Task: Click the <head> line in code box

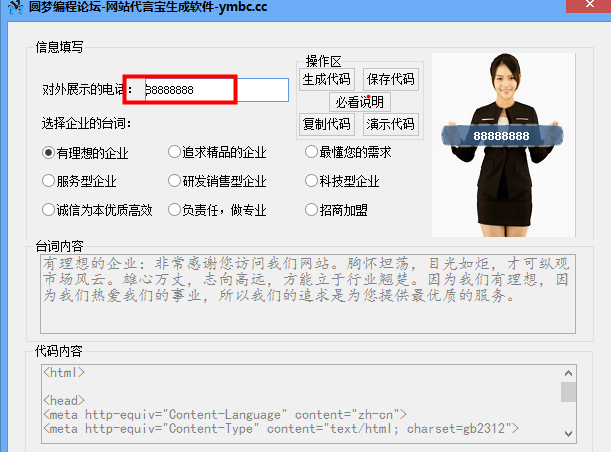Action: (64, 401)
